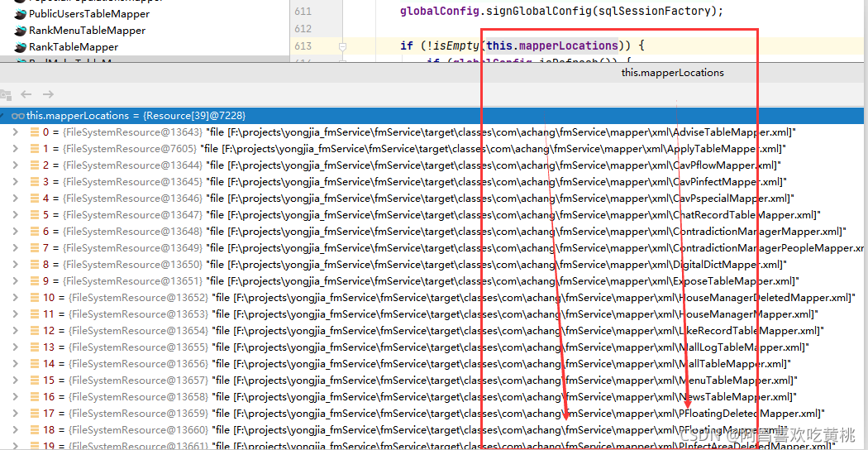This screenshot has width=868, height=450.
Task: Click the array element icon of row 13
Action: tap(35, 347)
